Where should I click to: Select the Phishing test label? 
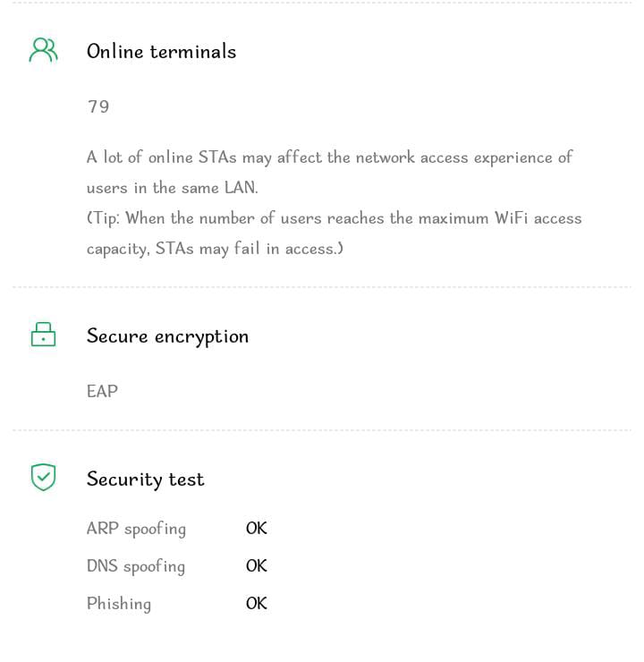coord(118,604)
